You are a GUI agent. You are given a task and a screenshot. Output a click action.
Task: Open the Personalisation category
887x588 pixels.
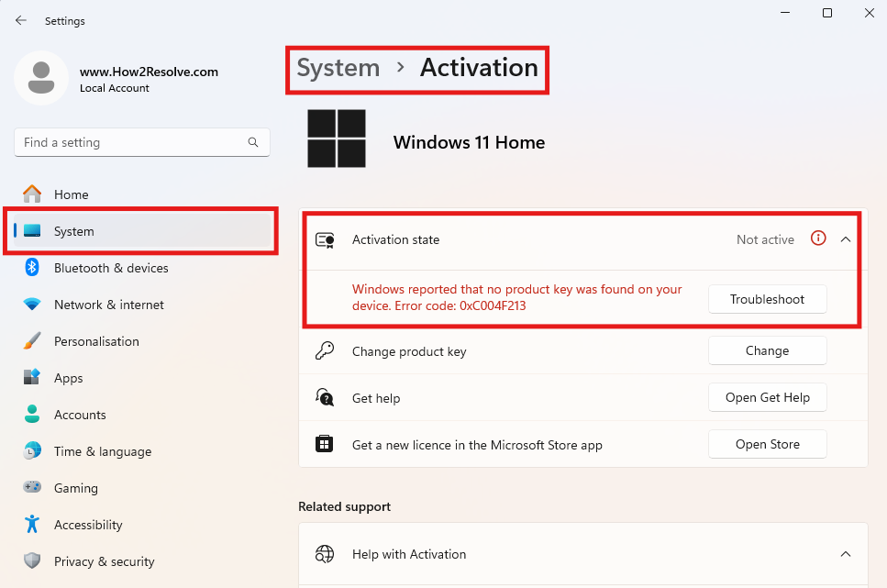pos(141,341)
